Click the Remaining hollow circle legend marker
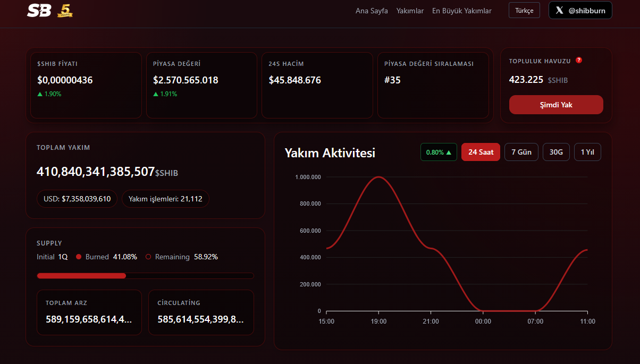640x364 pixels. coord(148,257)
